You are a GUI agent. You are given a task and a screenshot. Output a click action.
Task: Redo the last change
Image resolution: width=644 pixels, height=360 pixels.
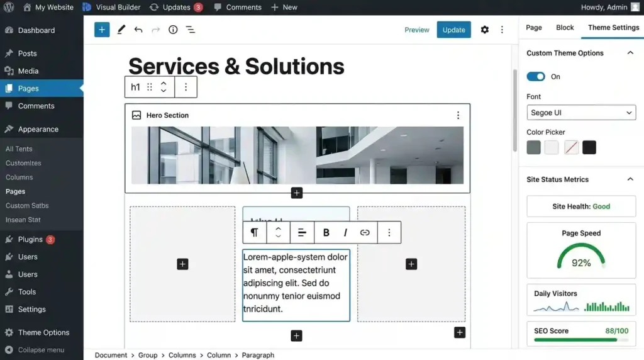point(156,30)
